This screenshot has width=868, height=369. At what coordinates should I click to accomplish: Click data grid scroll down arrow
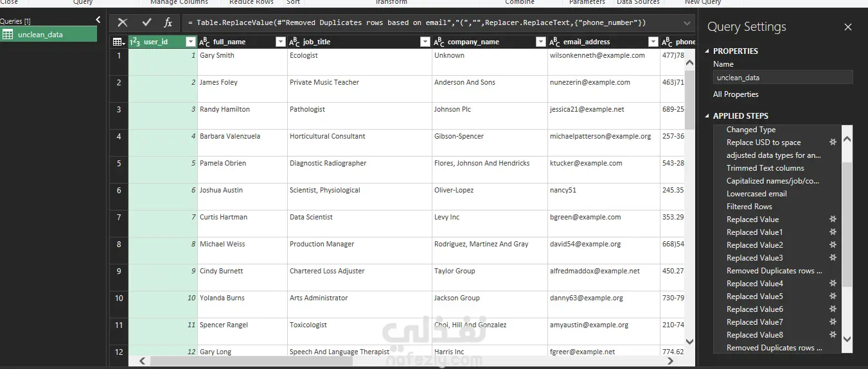tap(690, 341)
